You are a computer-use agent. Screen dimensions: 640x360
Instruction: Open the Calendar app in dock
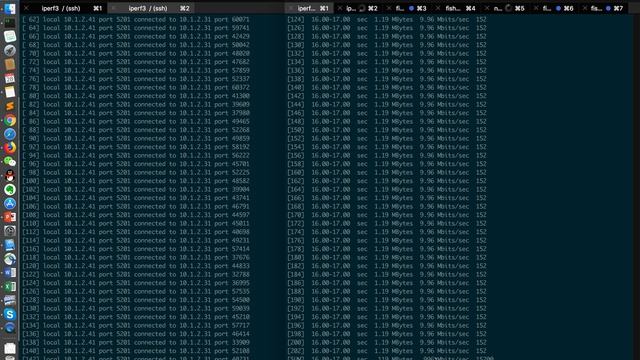pyautogui.click(x=10, y=78)
